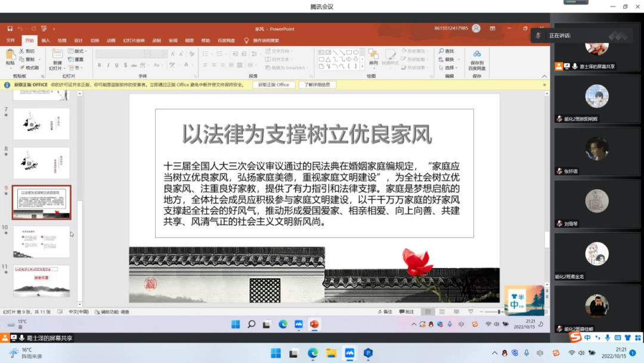Viewport: 644px width, 363px height.
Task: Collapse the ribbon with the chevron arrow
Action: pos(543,76)
